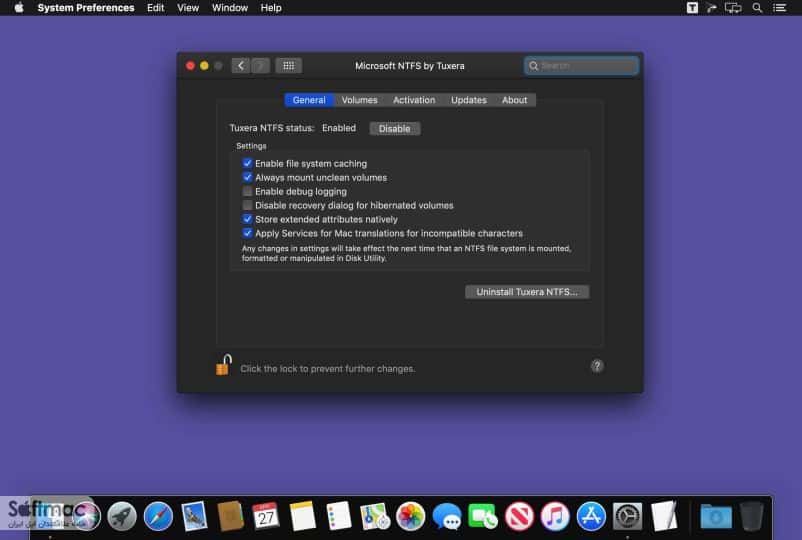Screen dimensions: 802x540
Task: Open the Trash in Dock
Action: [751, 516]
